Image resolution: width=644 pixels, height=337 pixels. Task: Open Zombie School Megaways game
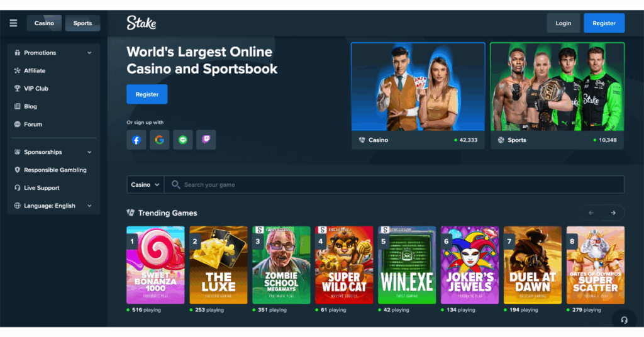281,265
